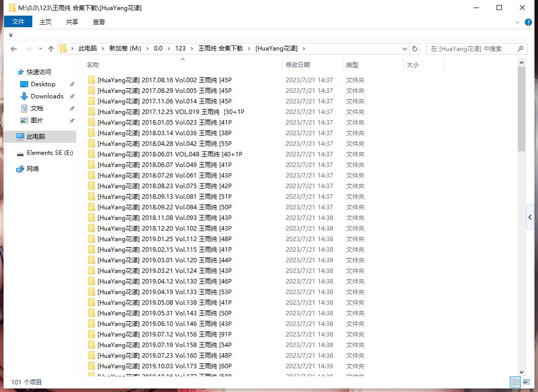Click folder icon of 2019.10.03 Vol.173
Screen dimensions: 538x392
pos(92,366)
